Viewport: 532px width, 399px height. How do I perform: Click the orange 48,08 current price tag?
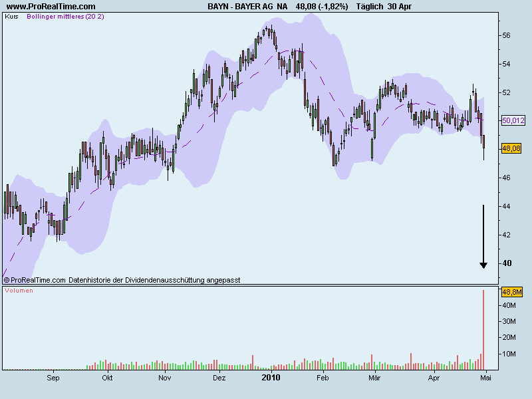[512, 148]
